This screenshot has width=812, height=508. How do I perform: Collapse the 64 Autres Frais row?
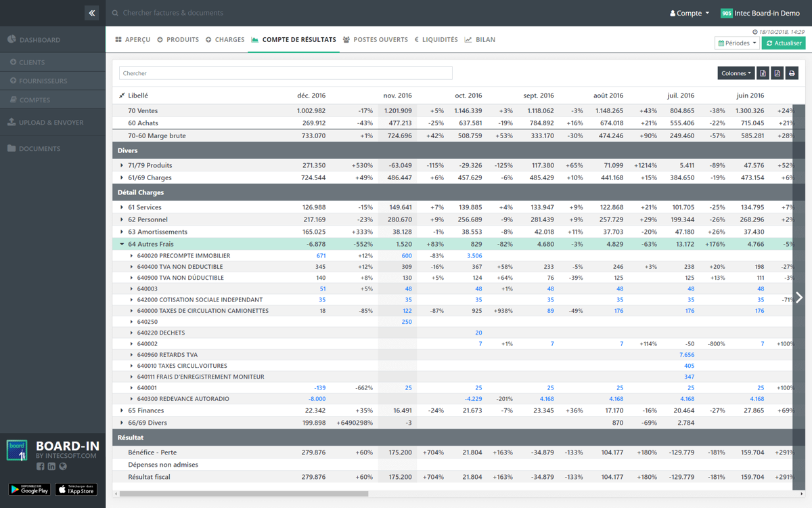[x=122, y=244]
